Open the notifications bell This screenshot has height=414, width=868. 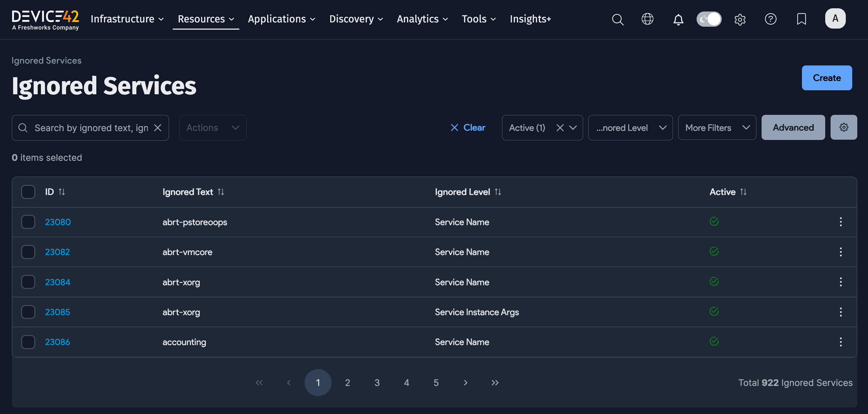tap(678, 19)
